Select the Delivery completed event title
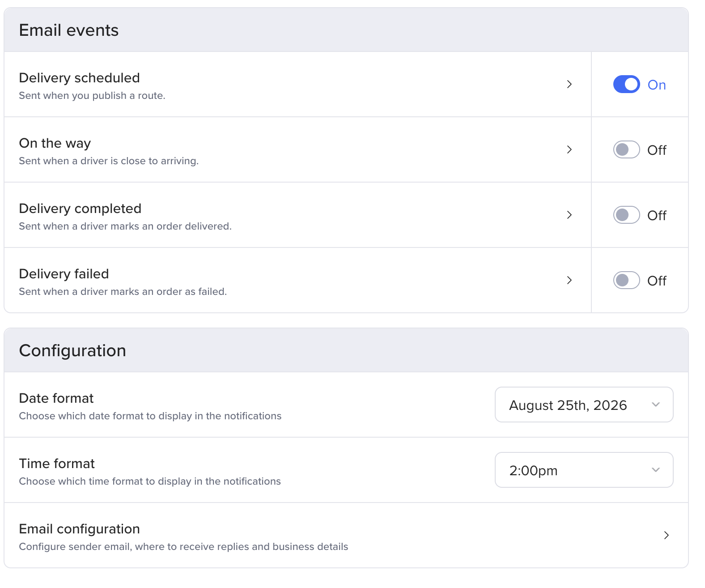The width and height of the screenshot is (705, 588). [80, 209]
